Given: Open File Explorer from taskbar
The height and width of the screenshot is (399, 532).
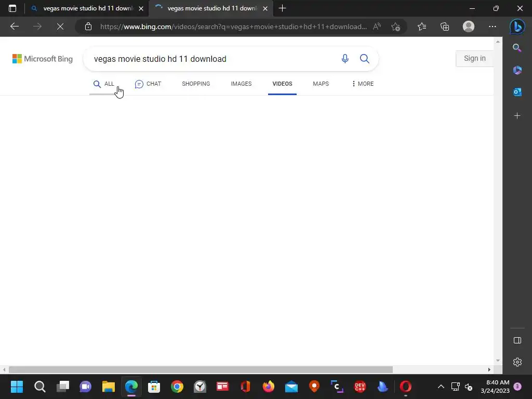Looking at the screenshot, I should pos(108,387).
